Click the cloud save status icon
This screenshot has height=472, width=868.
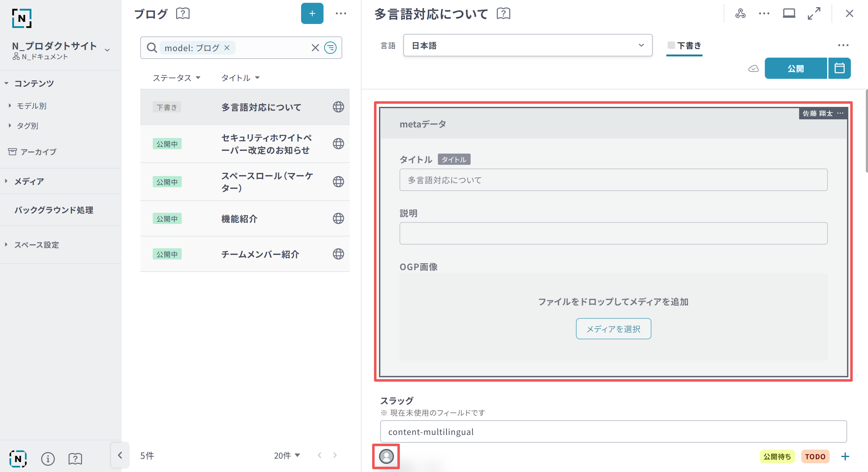[x=753, y=69]
